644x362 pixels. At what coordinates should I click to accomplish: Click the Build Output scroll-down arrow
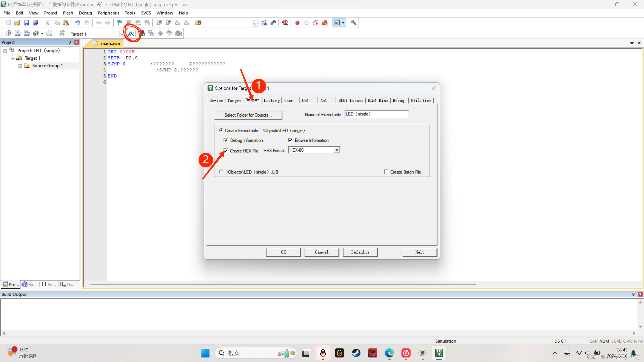640,327
